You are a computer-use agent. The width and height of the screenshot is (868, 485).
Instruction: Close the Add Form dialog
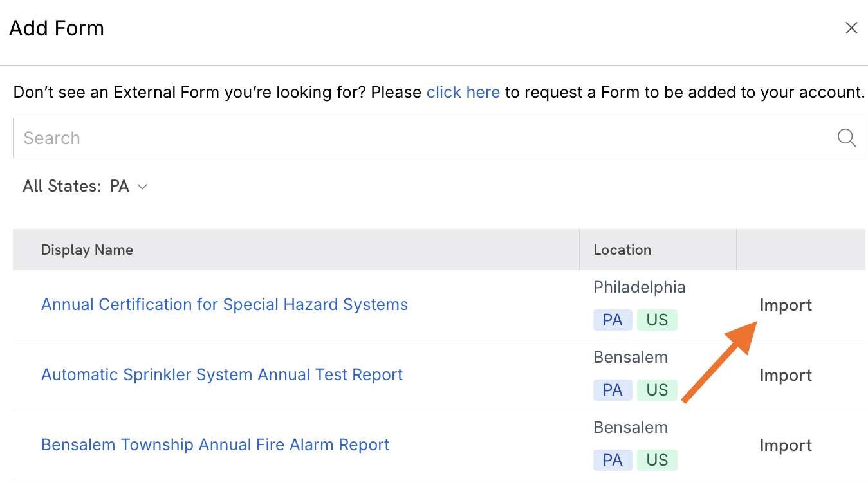pyautogui.click(x=851, y=28)
